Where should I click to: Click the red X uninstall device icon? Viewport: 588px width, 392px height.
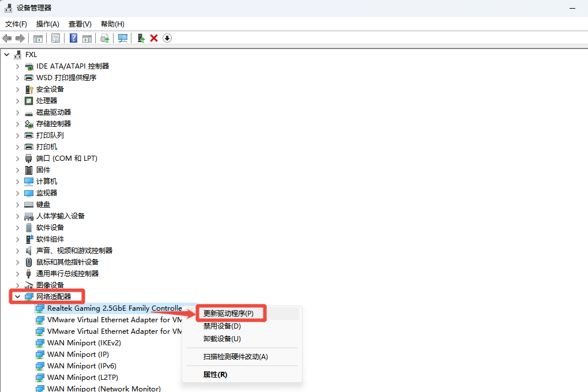[154, 38]
